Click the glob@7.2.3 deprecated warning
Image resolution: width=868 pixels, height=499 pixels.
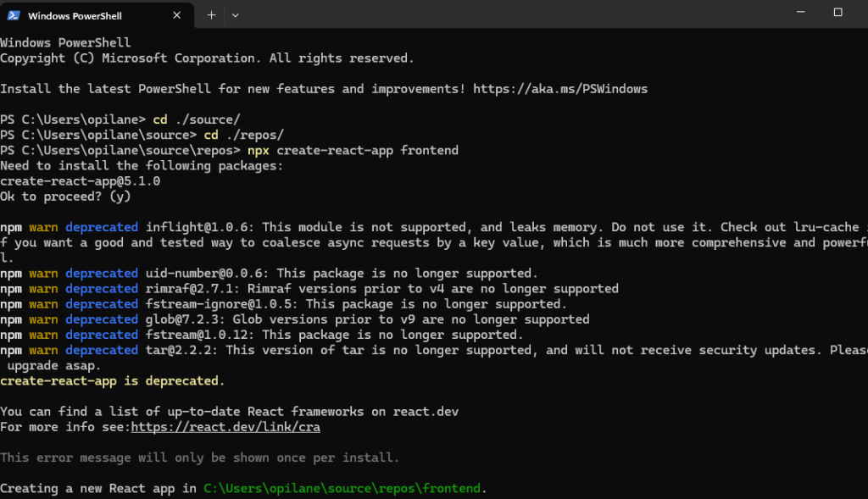[x=339, y=319]
